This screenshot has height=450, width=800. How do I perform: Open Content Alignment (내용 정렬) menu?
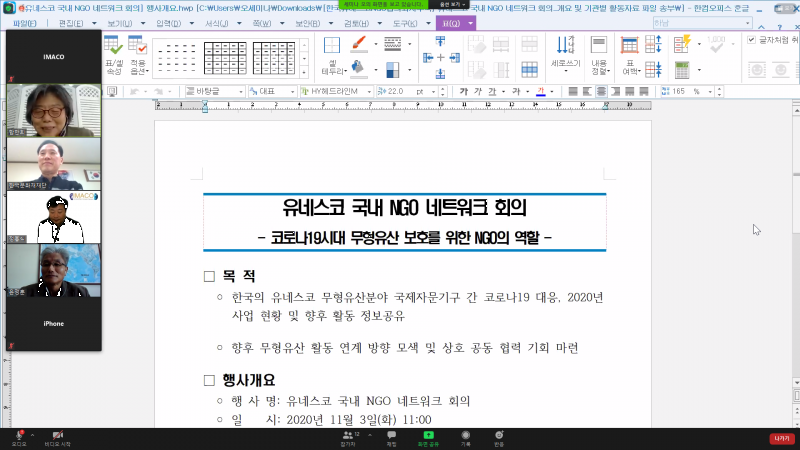coord(599,55)
